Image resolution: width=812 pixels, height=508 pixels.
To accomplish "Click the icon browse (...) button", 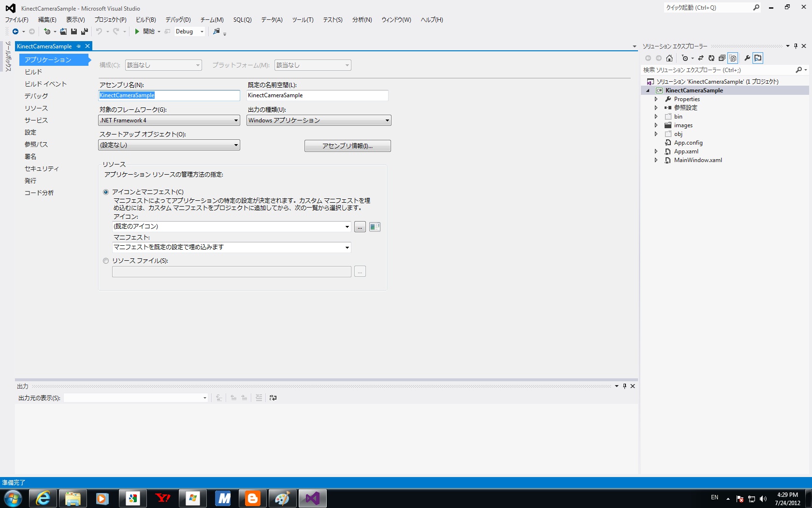I will point(360,227).
